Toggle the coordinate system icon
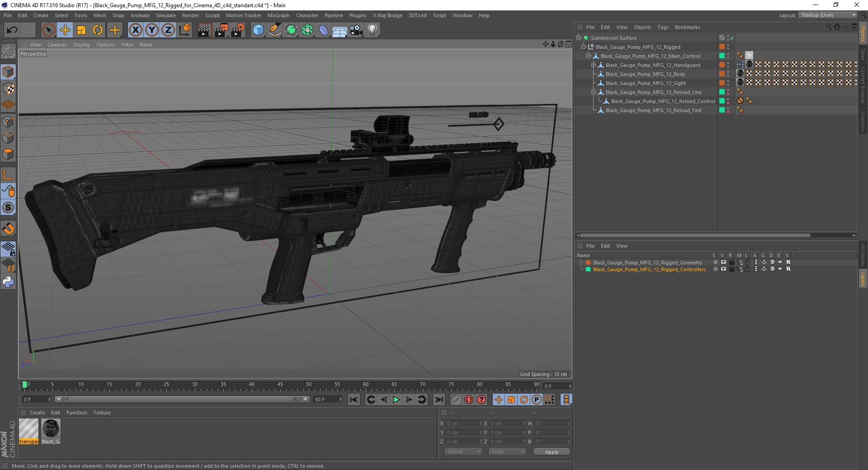 pos(184,30)
